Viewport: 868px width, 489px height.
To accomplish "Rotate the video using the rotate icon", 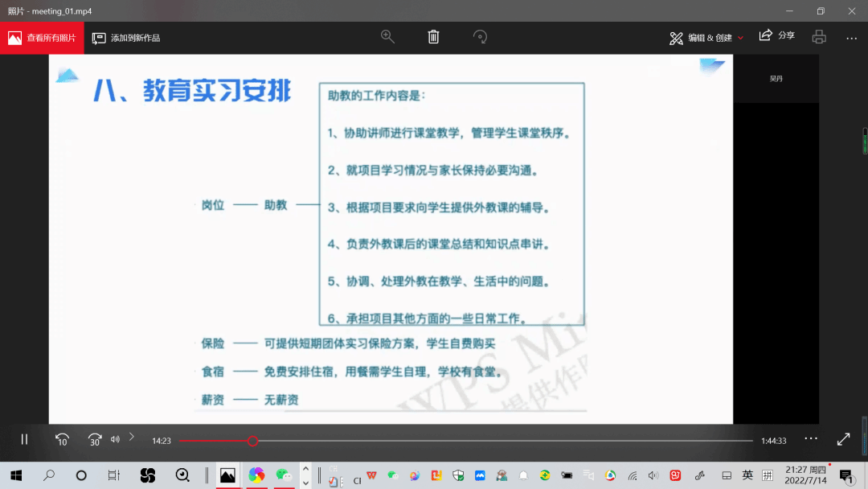I will tap(480, 37).
